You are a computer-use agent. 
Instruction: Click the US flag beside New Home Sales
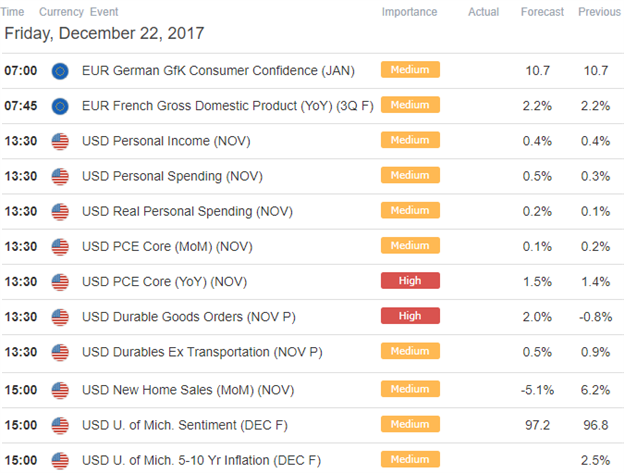(60, 390)
